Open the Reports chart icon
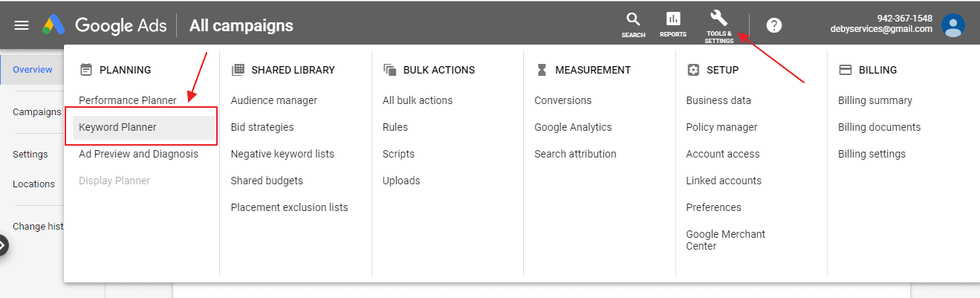Image resolution: width=980 pixels, height=298 pixels. click(x=672, y=19)
